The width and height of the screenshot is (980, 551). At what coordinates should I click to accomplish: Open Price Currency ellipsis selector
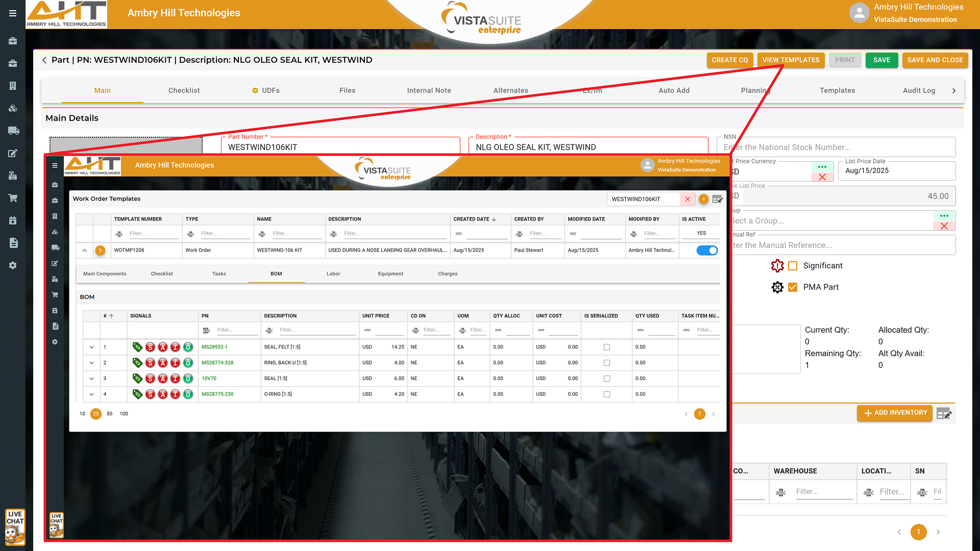click(x=822, y=167)
